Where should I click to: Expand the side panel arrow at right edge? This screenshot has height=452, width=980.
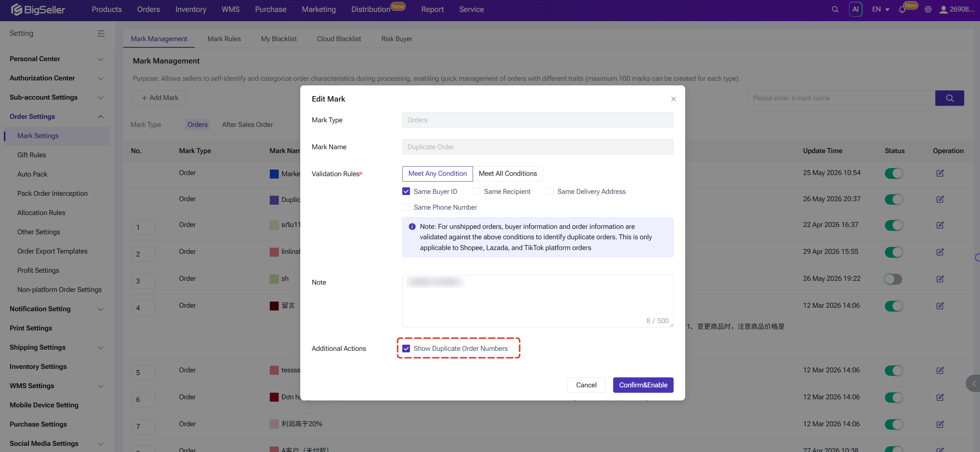[973, 384]
